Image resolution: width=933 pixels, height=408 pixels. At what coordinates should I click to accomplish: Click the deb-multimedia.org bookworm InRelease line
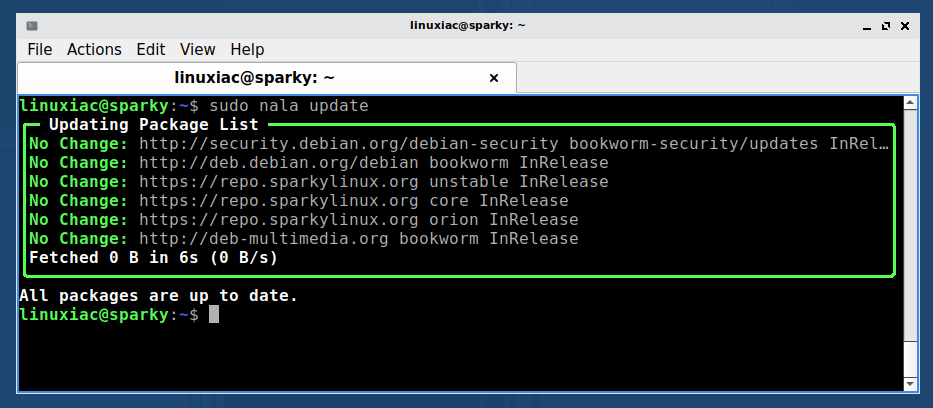(303, 239)
